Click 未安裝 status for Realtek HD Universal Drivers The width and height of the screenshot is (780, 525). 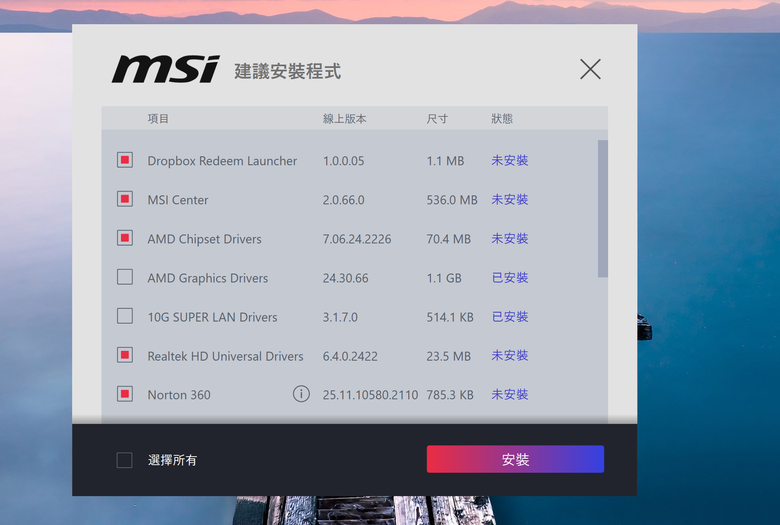509,355
